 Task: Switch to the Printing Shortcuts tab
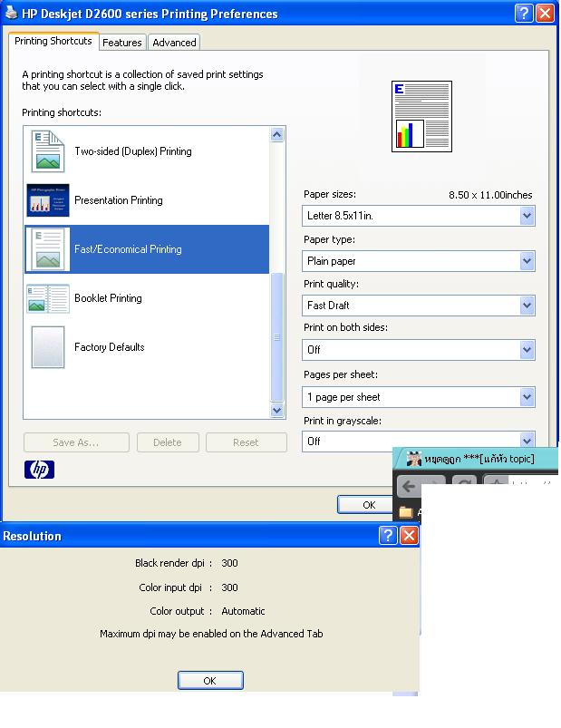point(53,41)
